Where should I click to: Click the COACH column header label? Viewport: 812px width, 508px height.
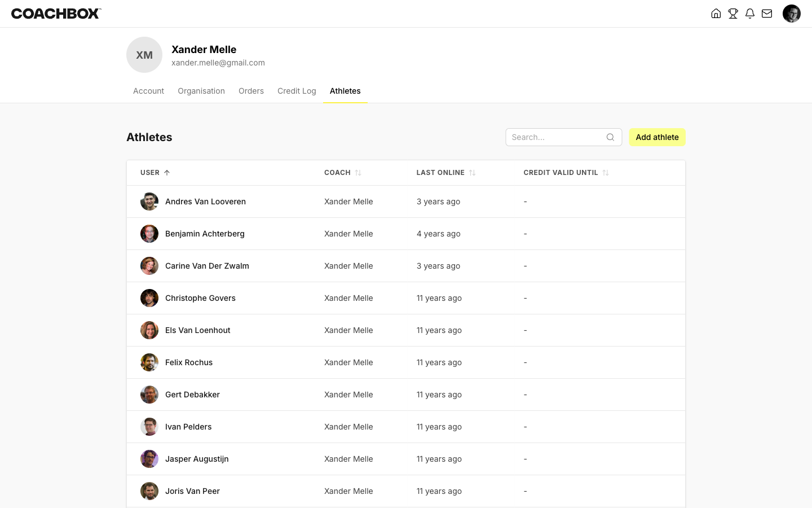click(337, 173)
